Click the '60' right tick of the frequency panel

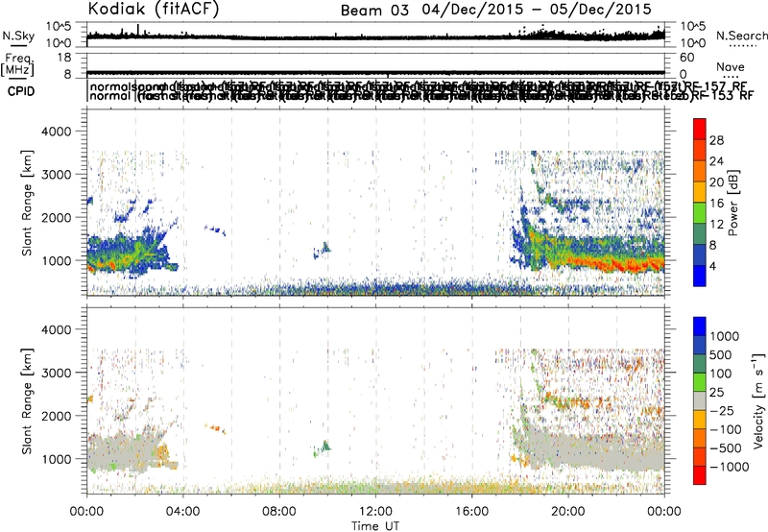687,58
